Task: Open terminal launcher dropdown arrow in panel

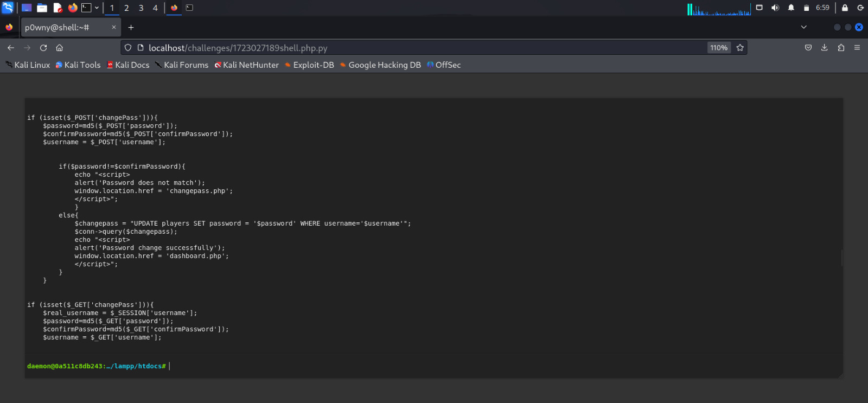Action: (97, 8)
